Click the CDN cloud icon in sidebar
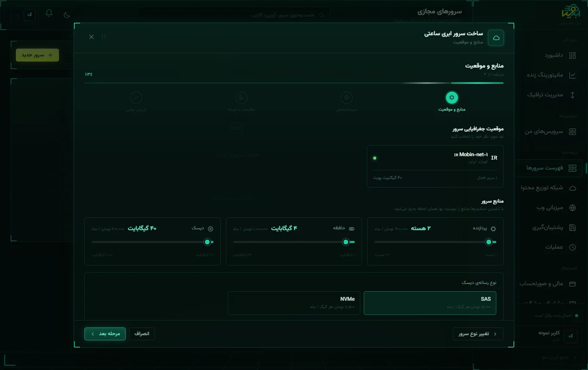The image size is (588, 370). coord(572,188)
